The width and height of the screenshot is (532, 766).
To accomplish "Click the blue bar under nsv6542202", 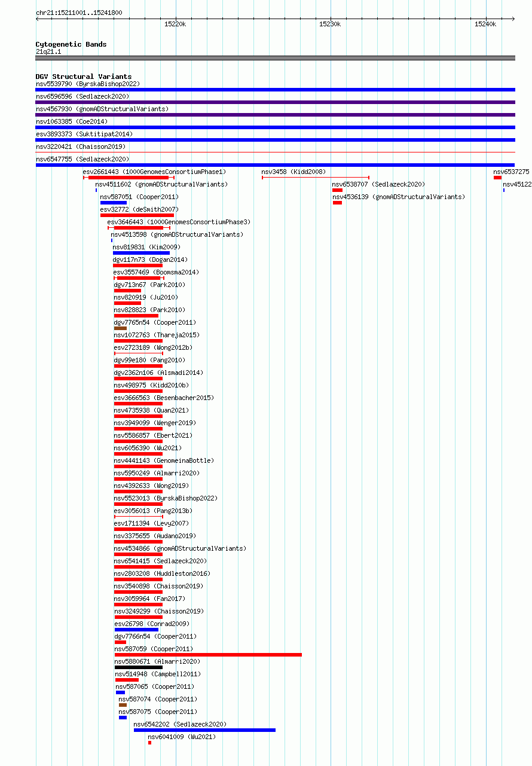I will click(205, 730).
